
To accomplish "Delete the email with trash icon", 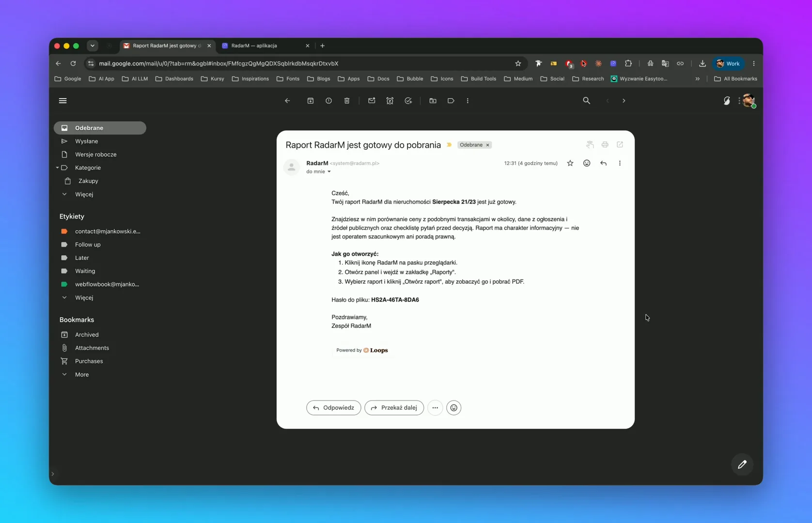I will [347, 101].
